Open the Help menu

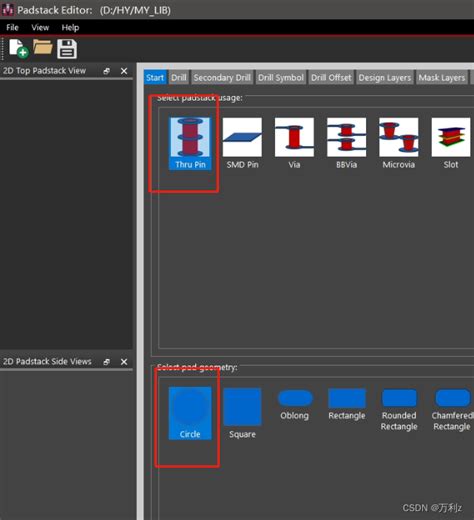coord(70,27)
